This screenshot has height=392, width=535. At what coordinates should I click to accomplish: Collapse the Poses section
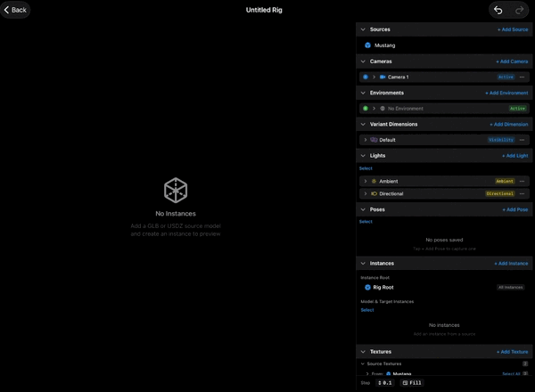363,209
